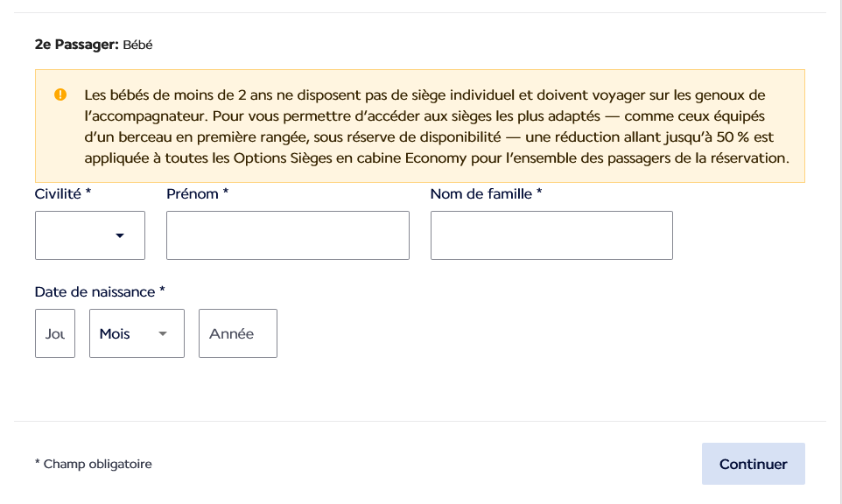
Task: Select the Jour birth date field
Action: (x=55, y=333)
